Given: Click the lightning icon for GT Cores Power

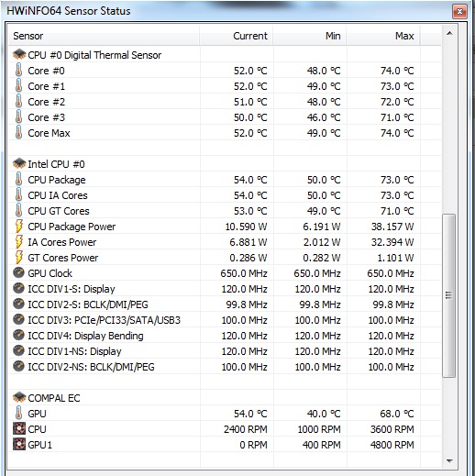Looking at the screenshot, I should (x=19, y=258).
